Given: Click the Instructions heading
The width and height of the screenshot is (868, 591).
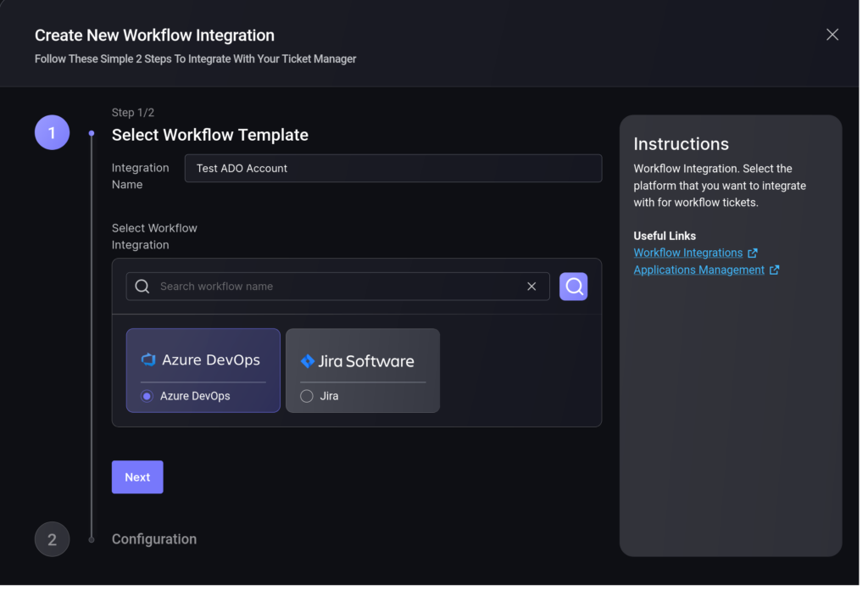Looking at the screenshot, I should pyautogui.click(x=681, y=144).
